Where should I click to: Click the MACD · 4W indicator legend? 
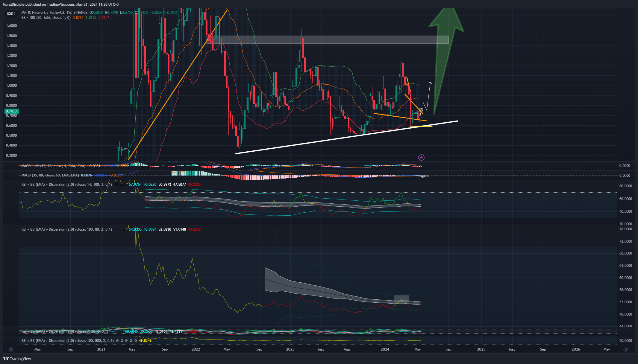point(53,166)
